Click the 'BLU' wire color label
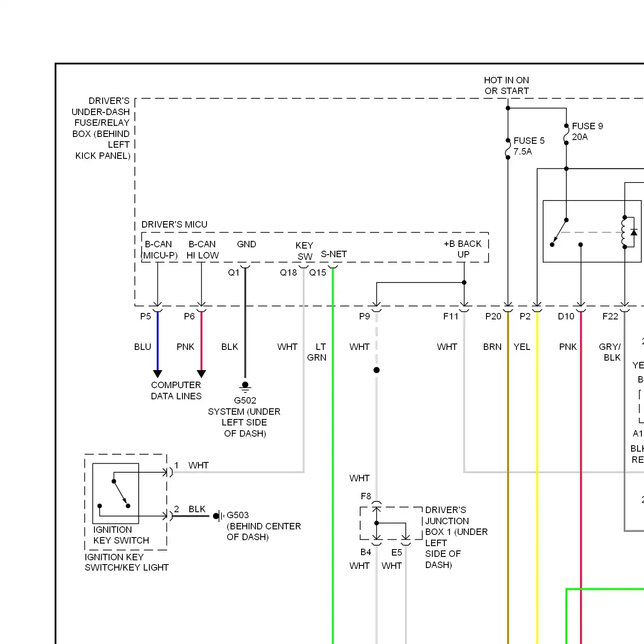Viewport: 644px width, 644px height. (143, 347)
